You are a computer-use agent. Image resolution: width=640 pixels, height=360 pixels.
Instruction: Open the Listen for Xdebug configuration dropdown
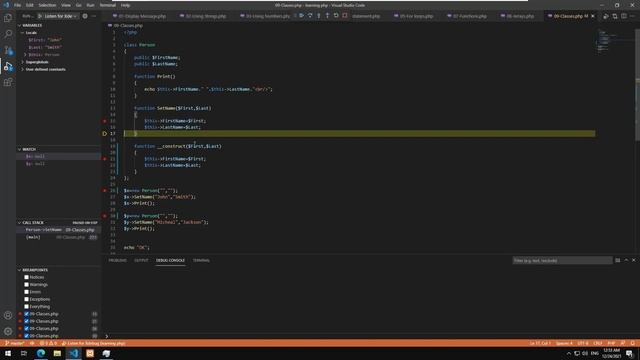[60, 16]
